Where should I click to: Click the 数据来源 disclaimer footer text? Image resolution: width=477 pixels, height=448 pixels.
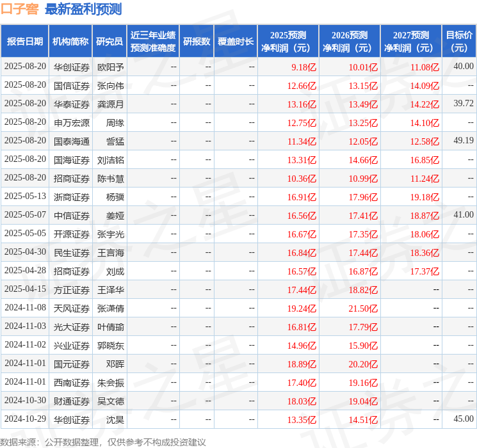103,442
